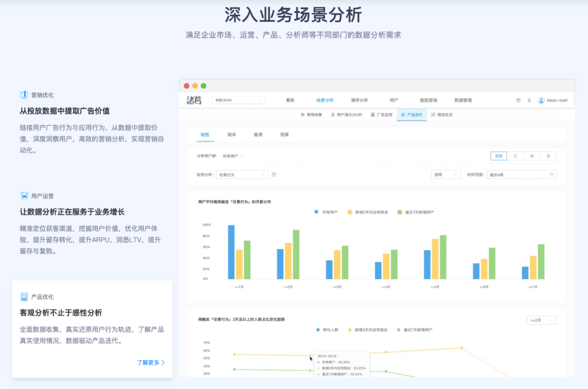Image resolution: width=588 pixels, height=389 pixels.
Task: Open the 场景分析 menu
Action: 324,101
